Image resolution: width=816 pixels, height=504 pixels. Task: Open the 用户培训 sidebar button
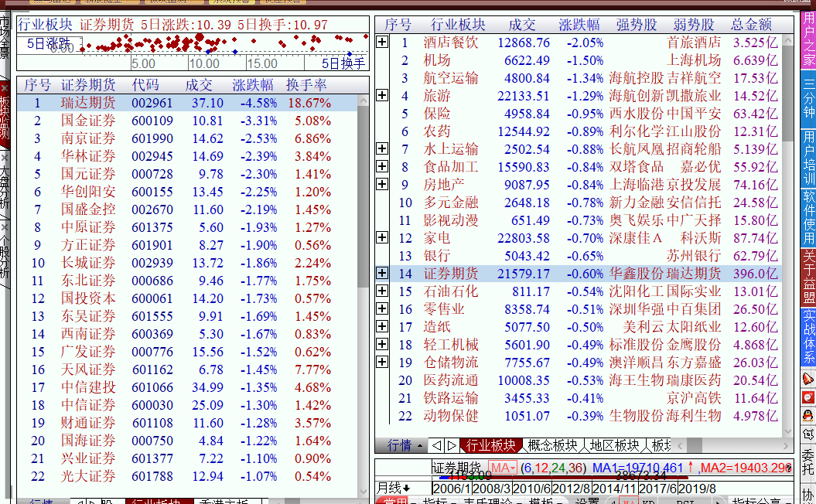809,158
